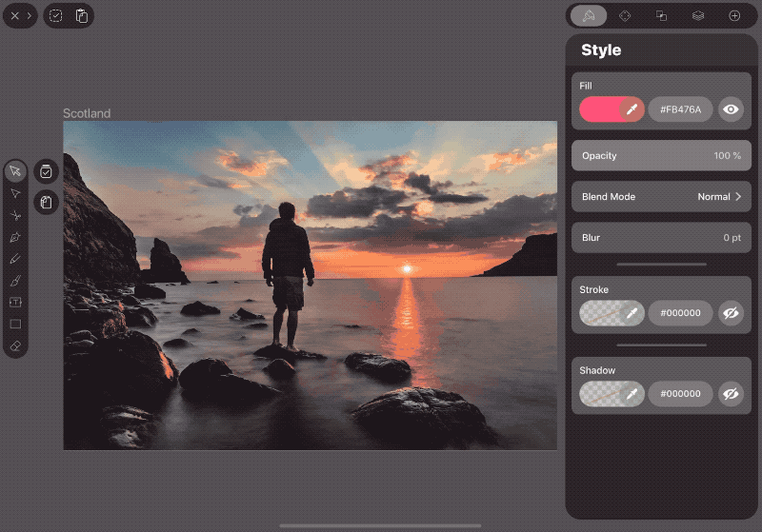
Task: Switch to the Style tab
Action: (x=589, y=15)
